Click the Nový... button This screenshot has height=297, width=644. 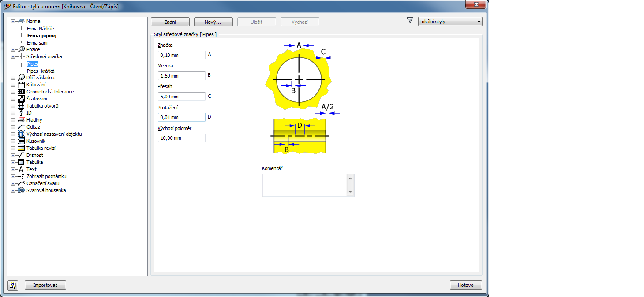coord(213,22)
